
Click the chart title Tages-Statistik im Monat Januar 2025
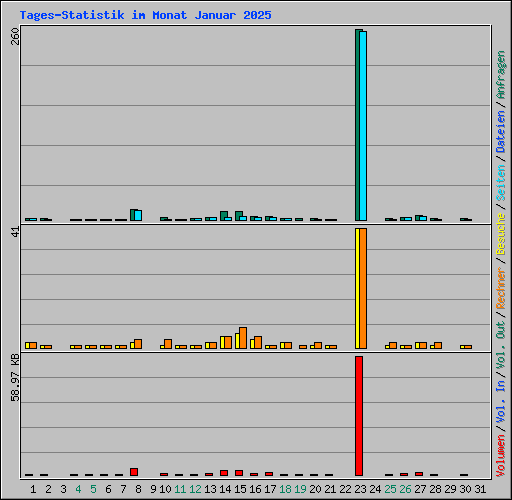click(145, 15)
